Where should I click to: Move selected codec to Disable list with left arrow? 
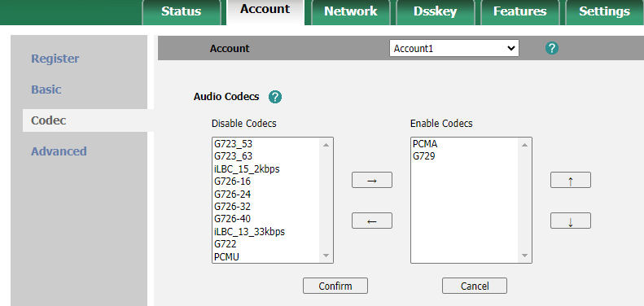pyautogui.click(x=372, y=221)
